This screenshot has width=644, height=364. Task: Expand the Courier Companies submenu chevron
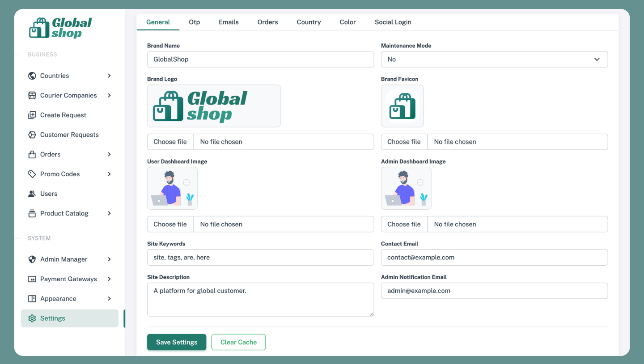pos(109,95)
